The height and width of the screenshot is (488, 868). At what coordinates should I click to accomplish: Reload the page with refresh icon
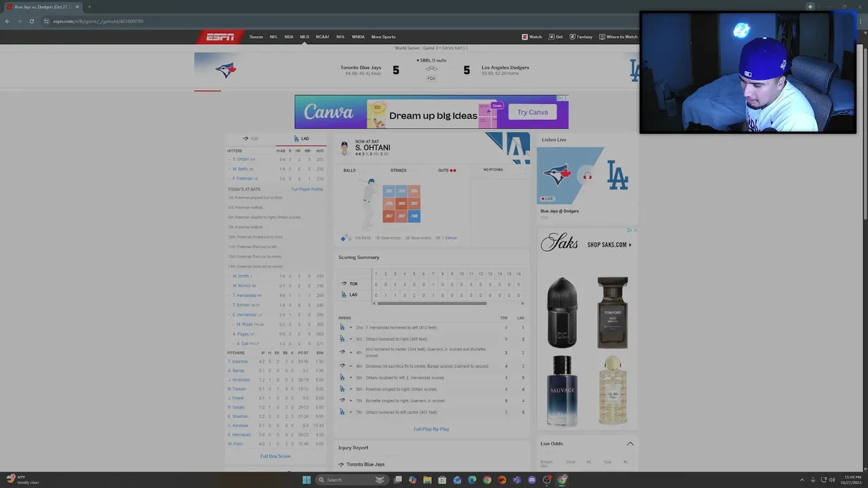(x=32, y=21)
